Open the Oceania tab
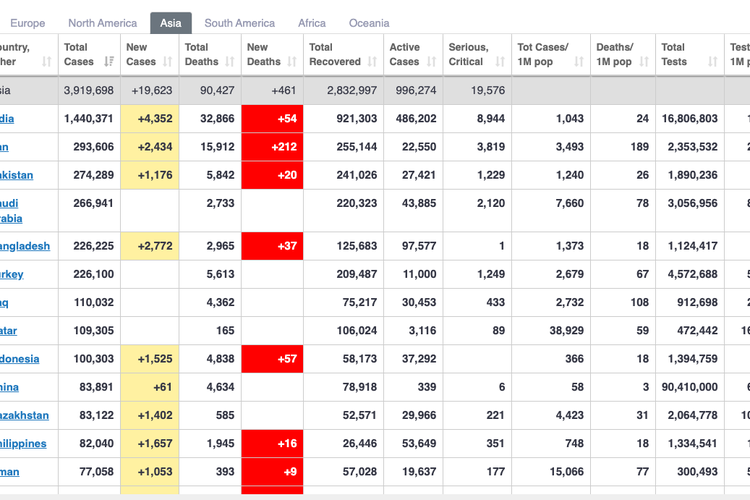Screen dimensions: 750x500 (x=369, y=23)
